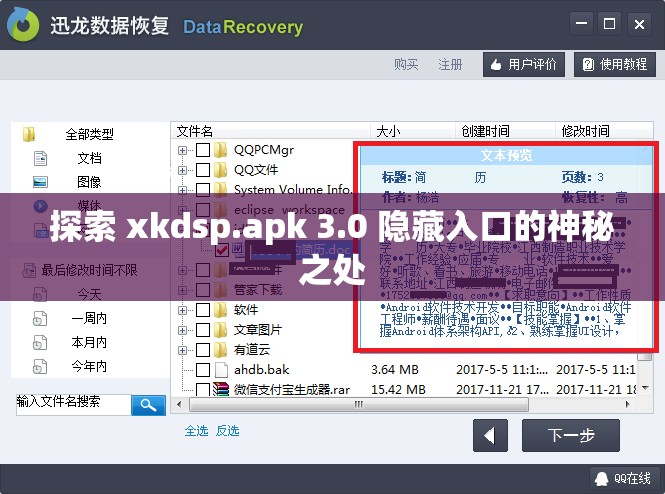The height and width of the screenshot is (494, 665).
Task: Expand the 软件 tree node
Action: (182, 310)
